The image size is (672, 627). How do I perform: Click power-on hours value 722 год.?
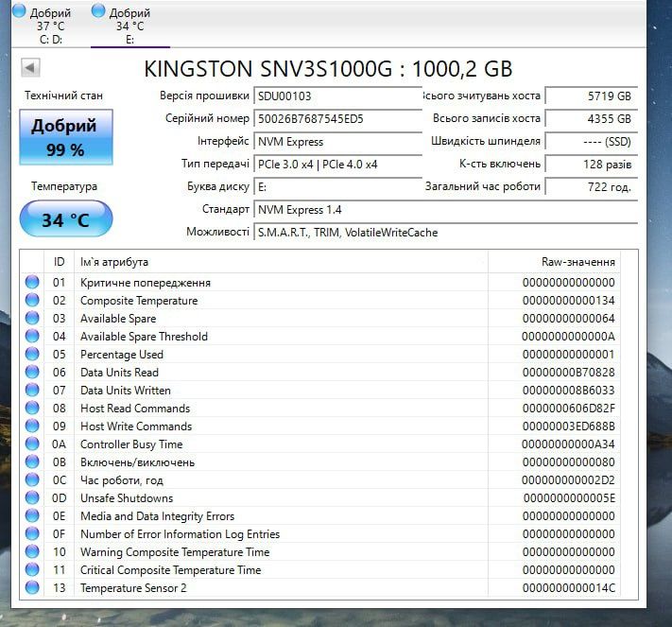point(591,187)
